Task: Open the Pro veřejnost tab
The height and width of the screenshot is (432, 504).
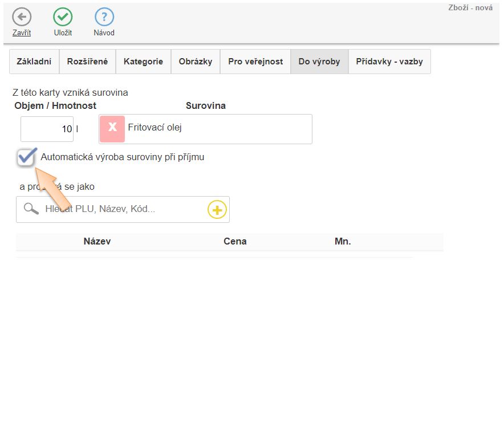Action: tap(255, 62)
